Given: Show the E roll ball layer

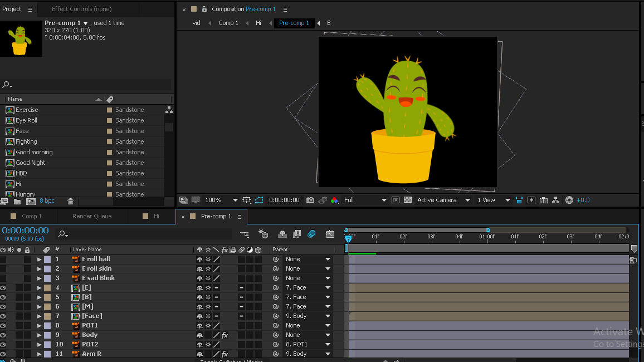Looking at the screenshot, I should [x=3, y=260].
